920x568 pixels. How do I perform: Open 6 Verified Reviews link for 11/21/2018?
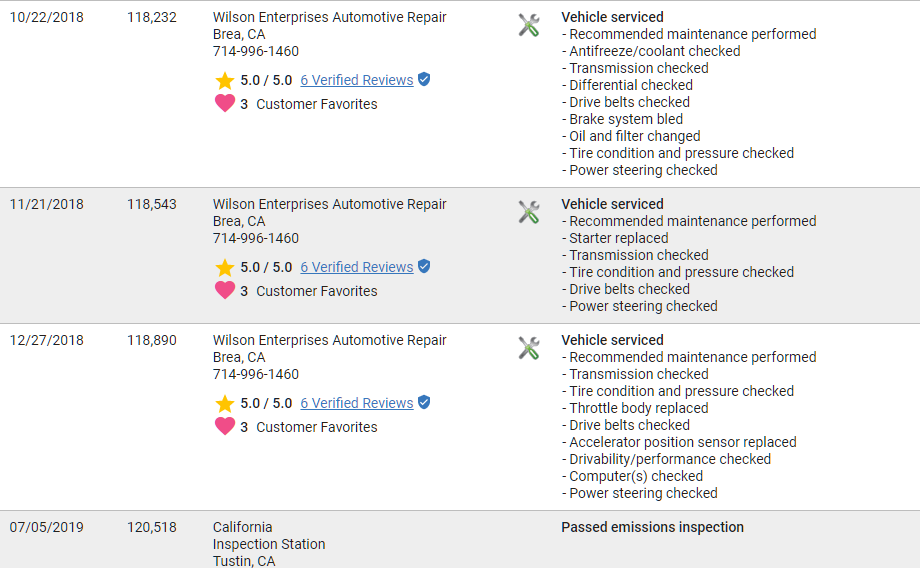click(356, 267)
